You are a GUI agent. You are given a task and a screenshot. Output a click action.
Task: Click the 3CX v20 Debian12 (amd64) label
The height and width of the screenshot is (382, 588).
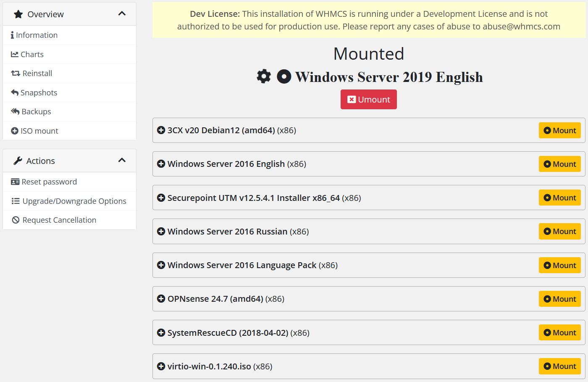point(221,130)
